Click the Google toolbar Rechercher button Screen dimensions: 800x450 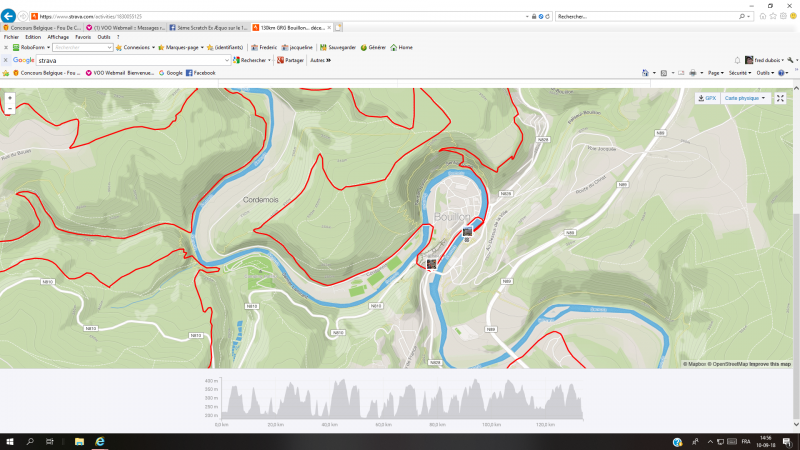(252, 60)
